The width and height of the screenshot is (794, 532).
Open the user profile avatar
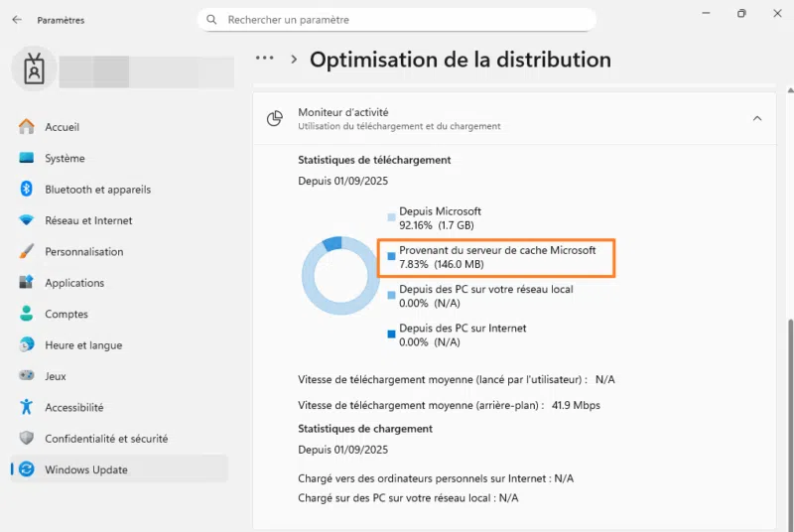click(35, 68)
